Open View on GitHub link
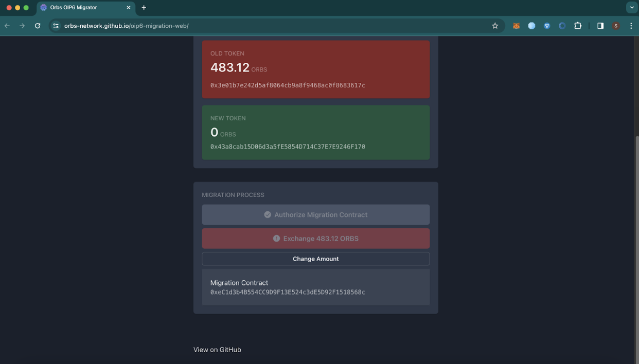The height and width of the screenshot is (364, 639). click(217, 349)
